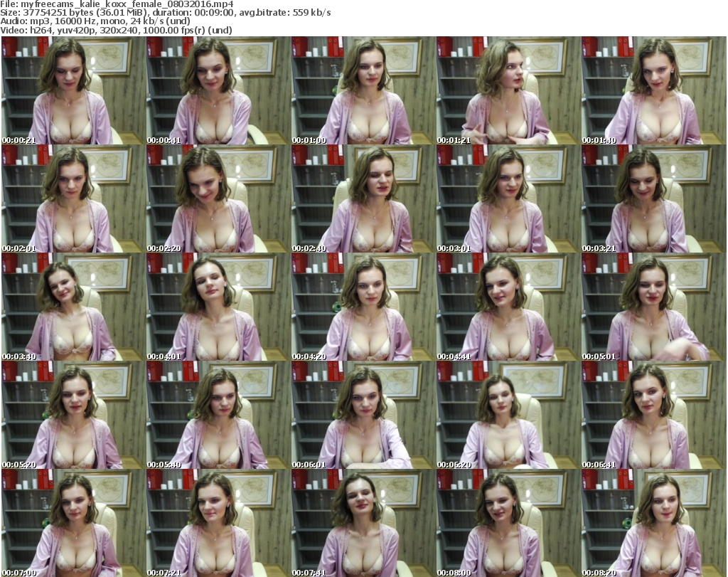
Task: Select the frame at 00:06:20
Action: (508, 415)
